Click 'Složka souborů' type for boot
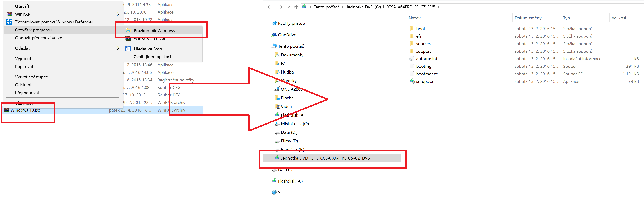Viewport: 644px width, 198px height. coord(578,29)
